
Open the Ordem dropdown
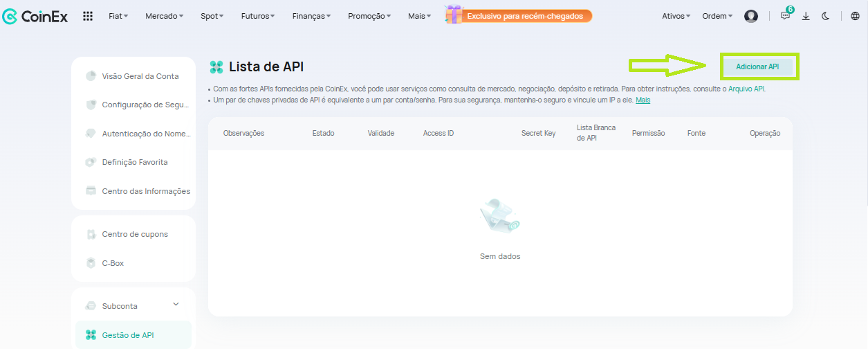click(x=717, y=16)
